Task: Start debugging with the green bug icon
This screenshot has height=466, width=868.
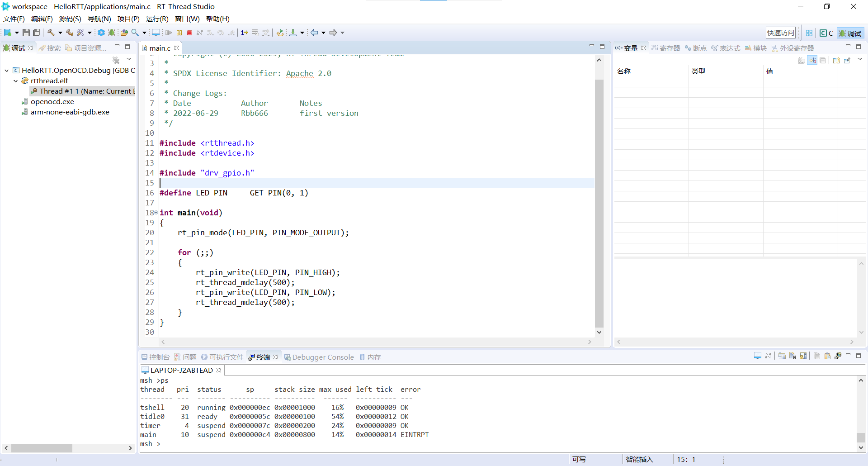Action: 111,33
